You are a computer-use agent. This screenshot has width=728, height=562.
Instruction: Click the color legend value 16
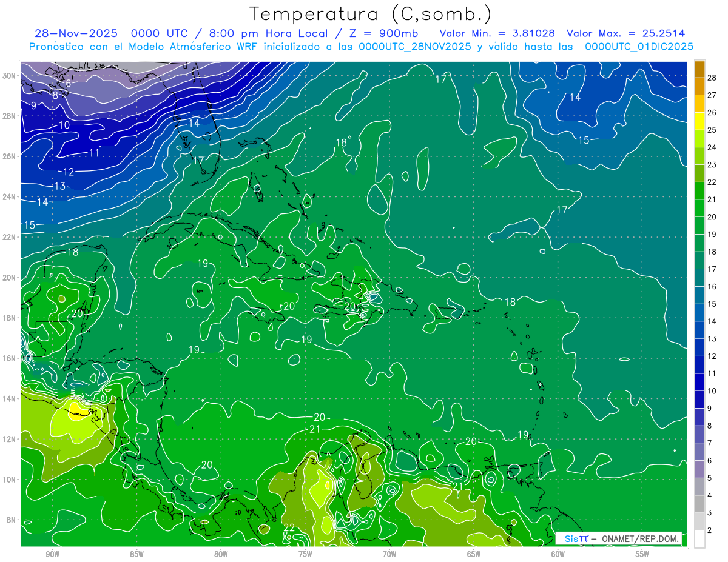point(712,287)
